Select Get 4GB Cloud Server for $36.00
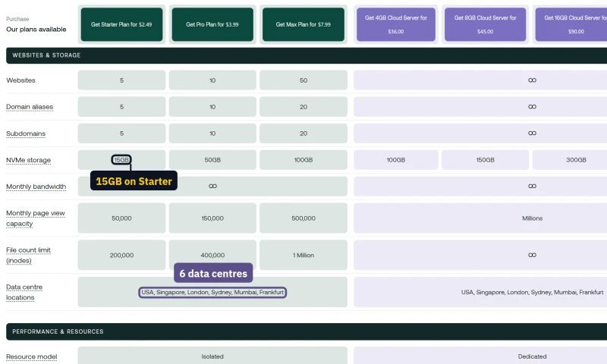 click(395, 24)
